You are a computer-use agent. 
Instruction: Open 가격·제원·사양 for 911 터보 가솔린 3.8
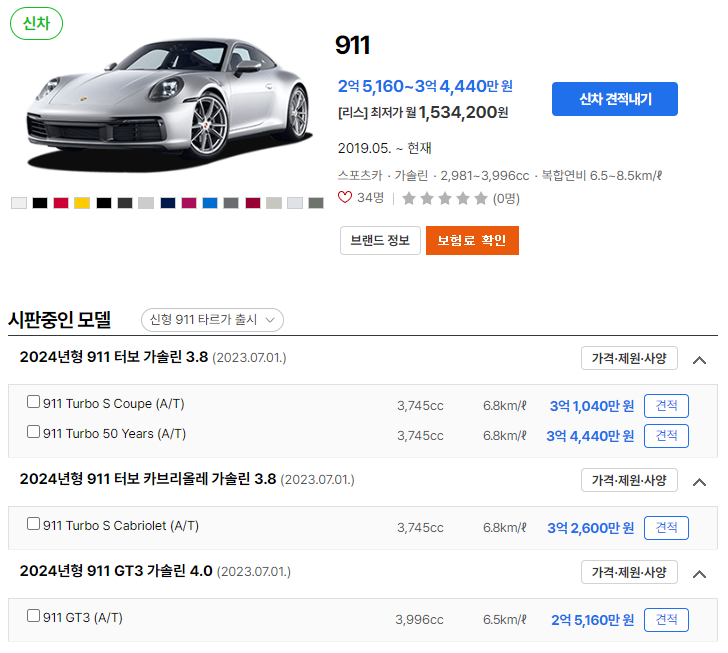(629, 358)
